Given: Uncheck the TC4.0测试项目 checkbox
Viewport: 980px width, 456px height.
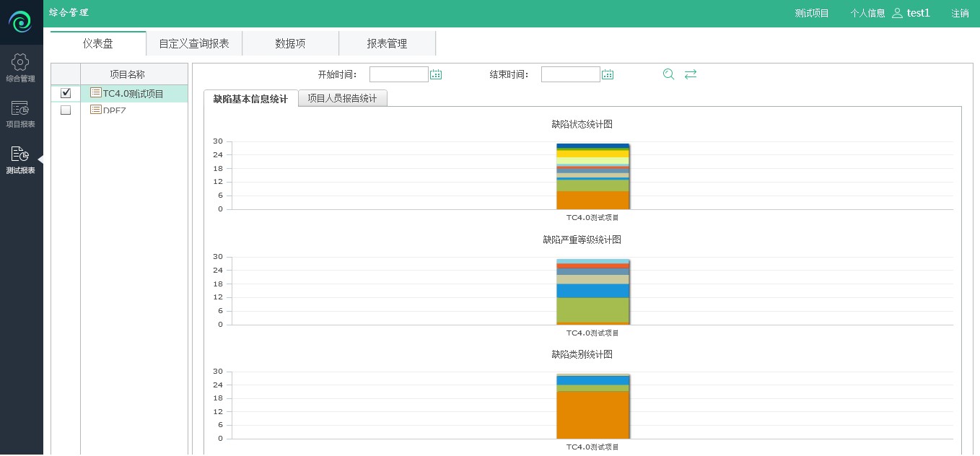Looking at the screenshot, I should [x=66, y=93].
